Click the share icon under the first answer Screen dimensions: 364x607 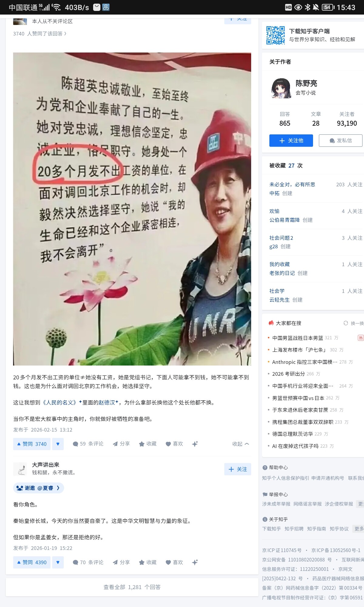tap(115, 444)
